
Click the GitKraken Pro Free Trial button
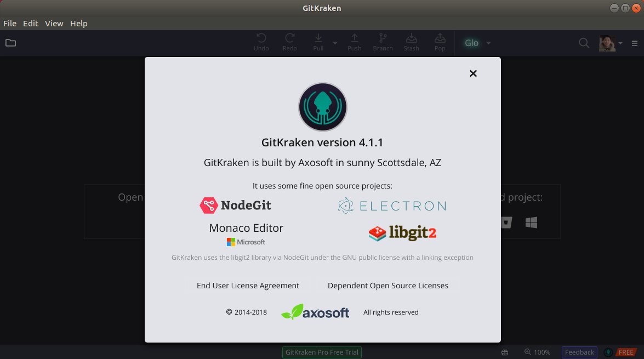(322, 352)
